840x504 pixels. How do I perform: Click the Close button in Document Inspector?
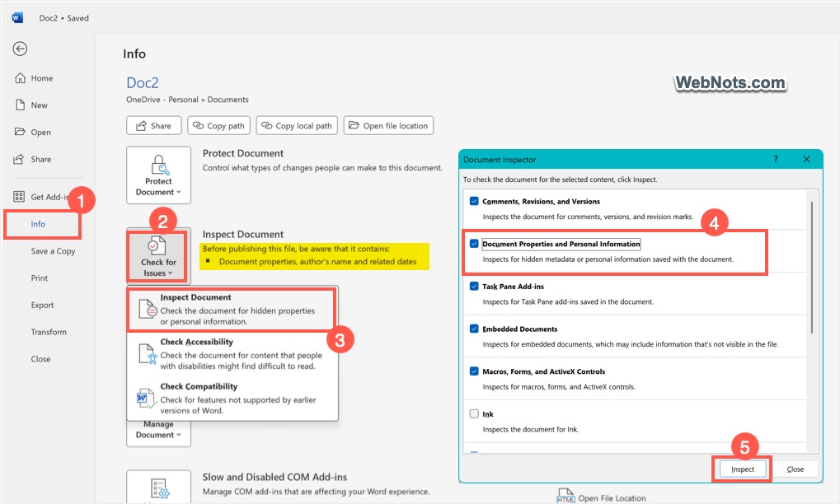(x=795, y=469)
